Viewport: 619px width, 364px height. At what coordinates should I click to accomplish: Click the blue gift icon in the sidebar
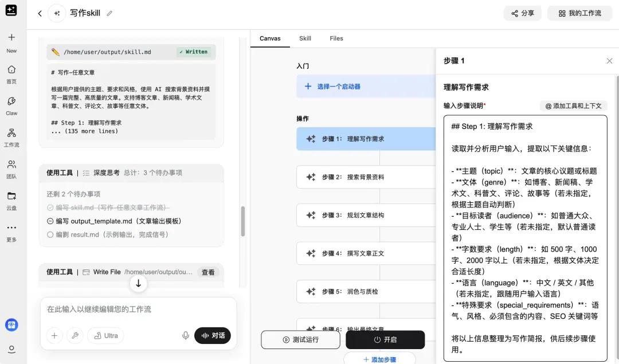coord(11,325)
